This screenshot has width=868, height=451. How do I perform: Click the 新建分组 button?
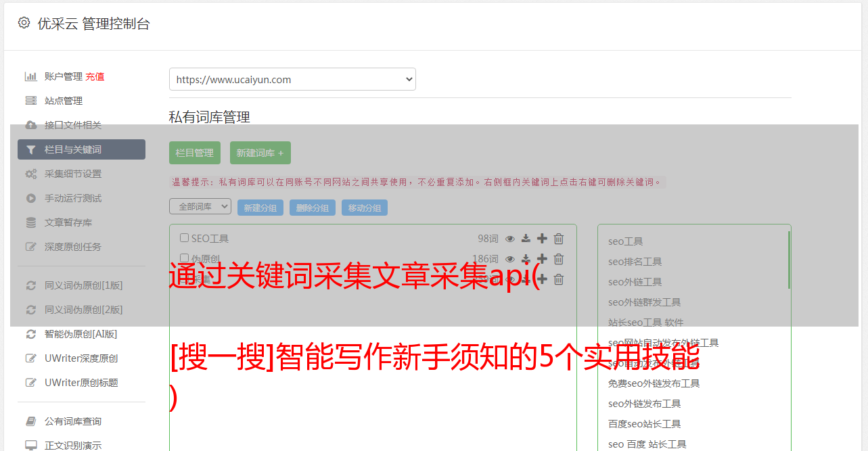click(260, 208)
